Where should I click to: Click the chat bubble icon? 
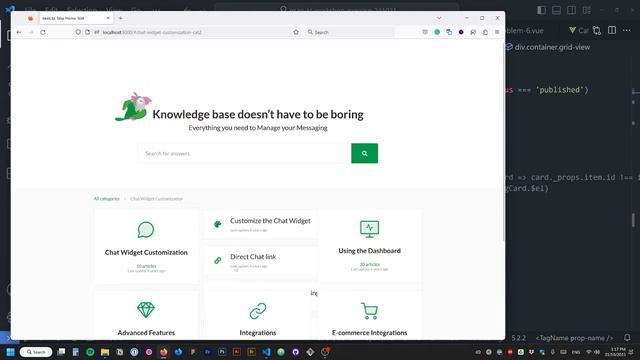tap(146, 230)
